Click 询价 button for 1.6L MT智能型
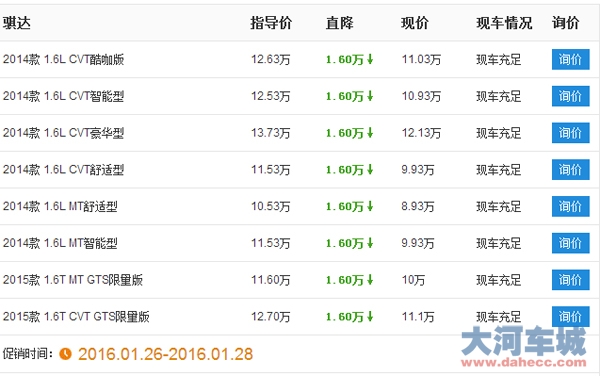Screen dimensions: 600x376 point(570,243)
